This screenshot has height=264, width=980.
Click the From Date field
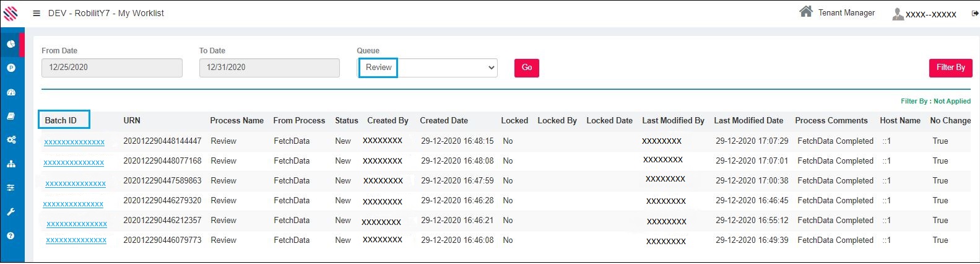point(112,68)
